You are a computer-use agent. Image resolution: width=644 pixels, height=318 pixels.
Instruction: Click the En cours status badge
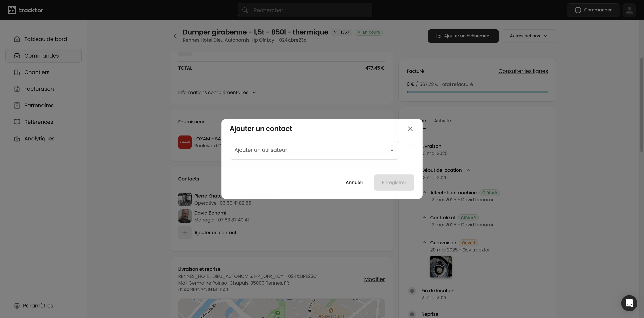[369, 32]
